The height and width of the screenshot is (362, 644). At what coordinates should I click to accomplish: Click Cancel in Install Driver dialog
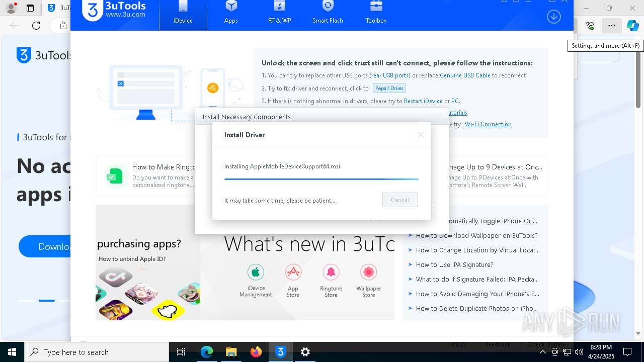[400, 200]
